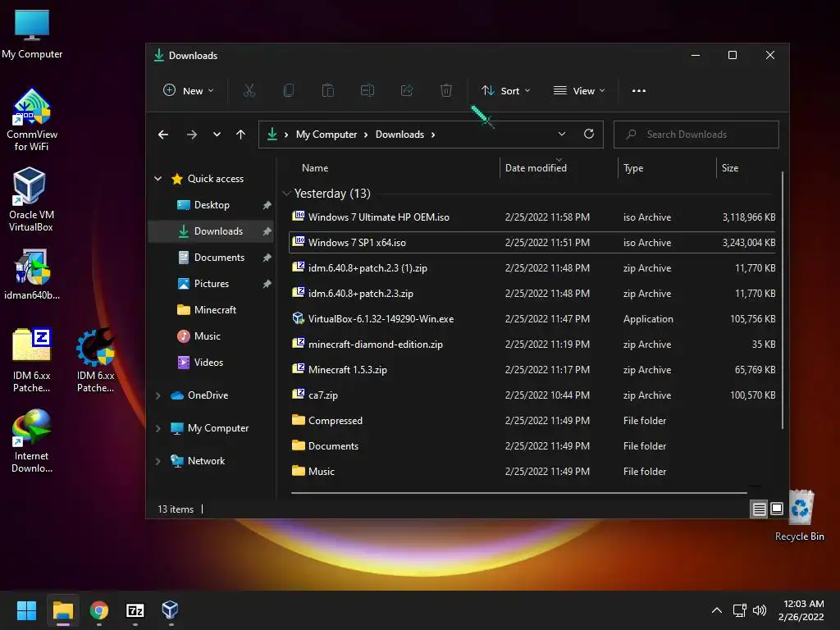Open VirtualBox from the taskbar

171,609
